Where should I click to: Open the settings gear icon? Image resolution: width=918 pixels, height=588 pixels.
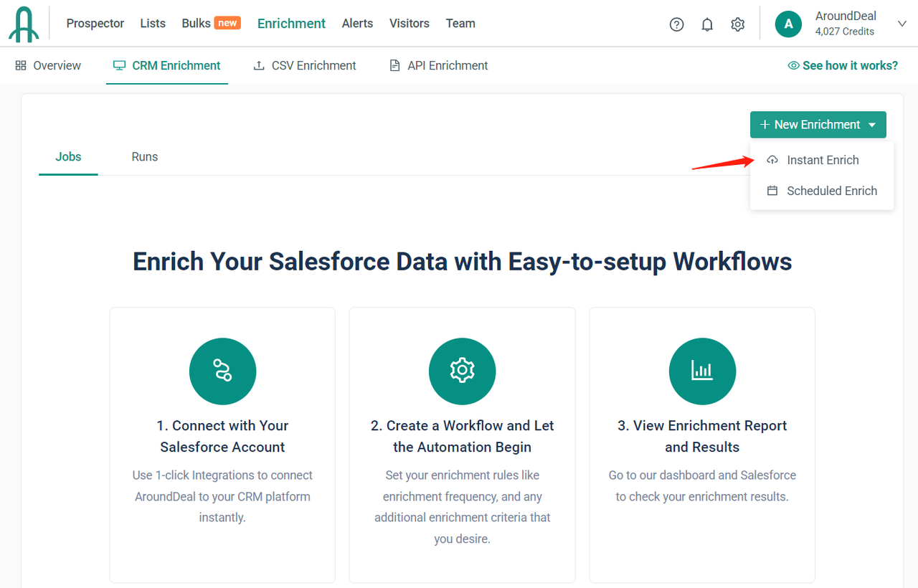(x=737, y=24)
